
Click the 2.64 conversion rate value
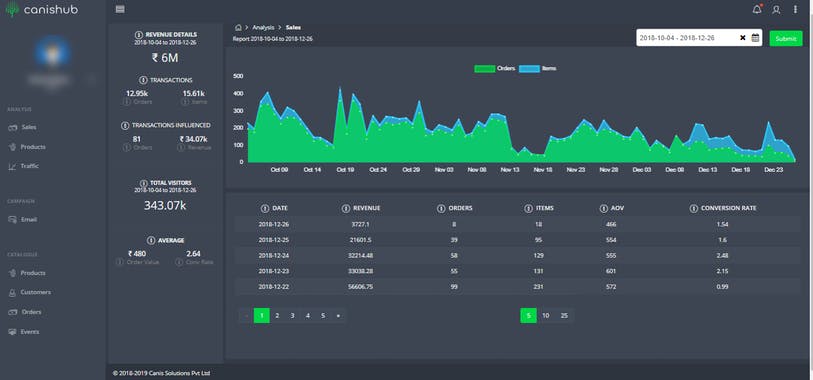pyautogui.click(x=193, y=254)
